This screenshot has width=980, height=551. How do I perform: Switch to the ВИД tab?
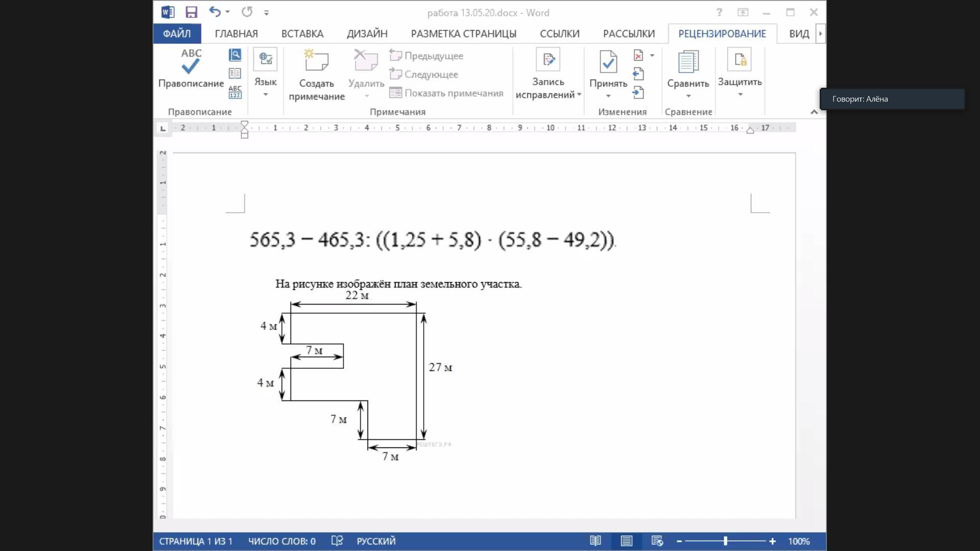tap(799, 34)
